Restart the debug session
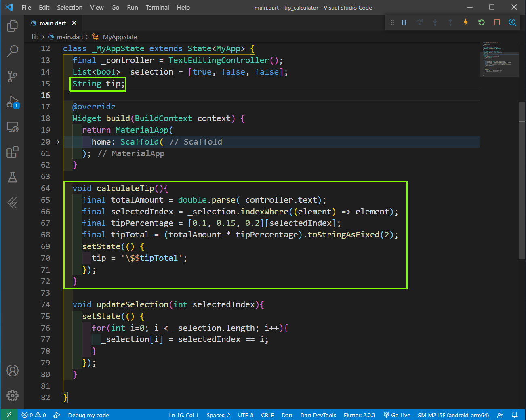Screen dimensions: 526x420 tap(481, 23)
